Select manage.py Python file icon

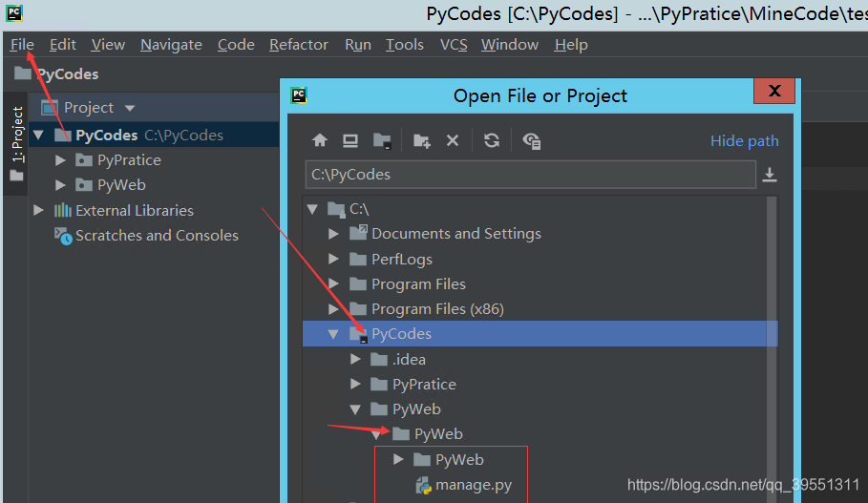(x=423, y=485)
